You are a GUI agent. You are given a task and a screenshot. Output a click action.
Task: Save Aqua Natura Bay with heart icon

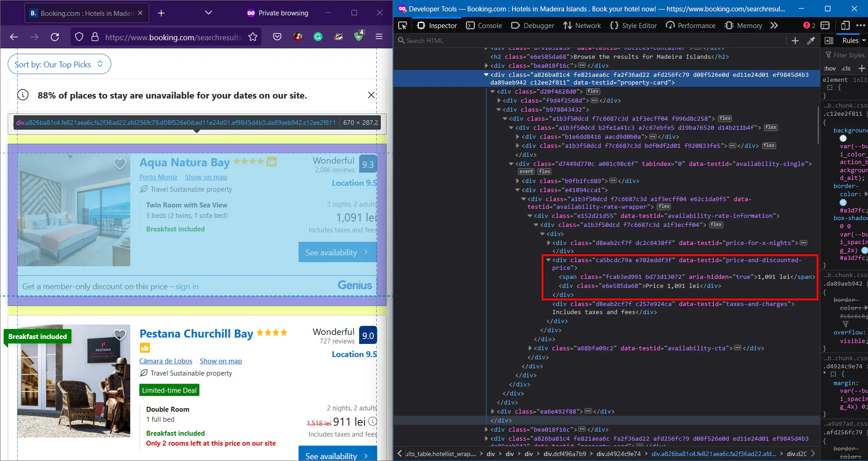coord(120,164)
